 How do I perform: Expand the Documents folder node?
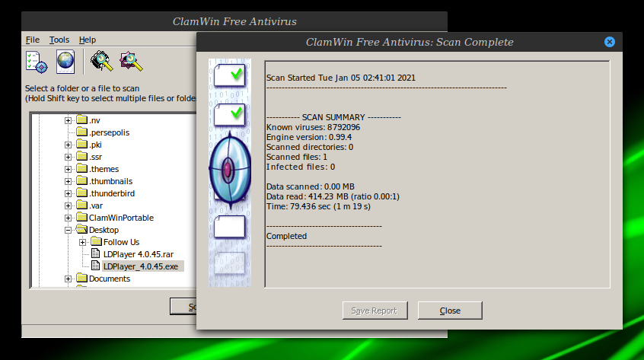(69, 279)
